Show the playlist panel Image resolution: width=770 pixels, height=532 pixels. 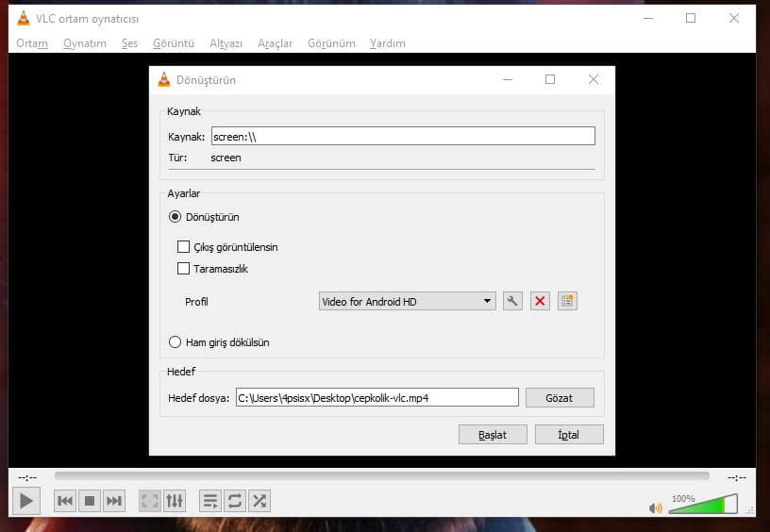[210, 501]
